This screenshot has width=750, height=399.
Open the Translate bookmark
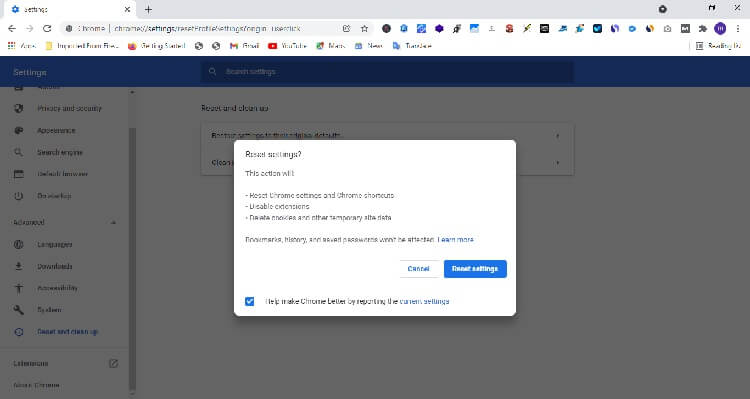tap(412, 46)
